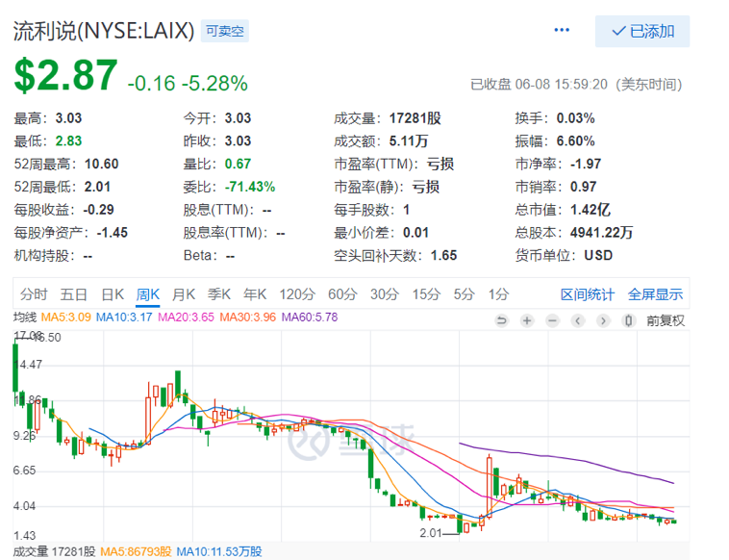Switch to the 月K chart tab
The width and height of the screenshot is (729, 560).
(x=184, y=294)
